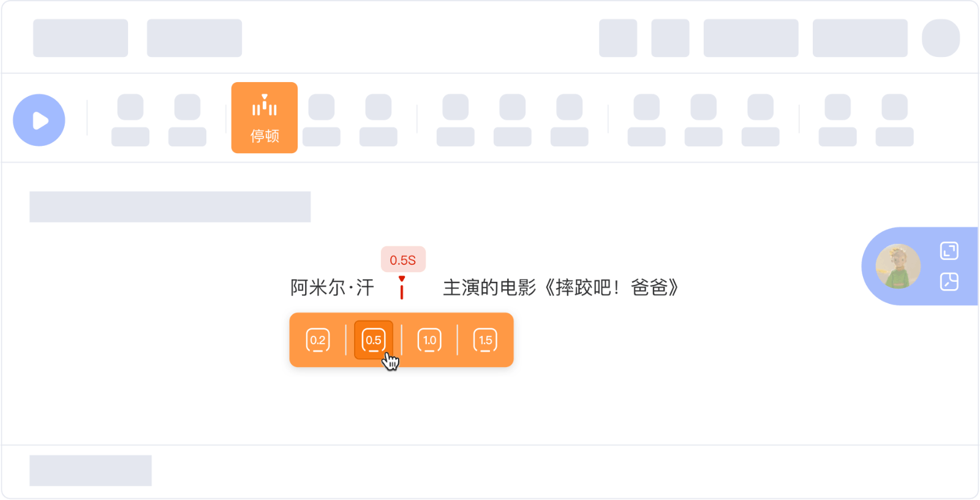The height and width of the screenshot is (500, 980).
Task: Choose the 1.5 second pause option
Action: [x=485, y=340]
